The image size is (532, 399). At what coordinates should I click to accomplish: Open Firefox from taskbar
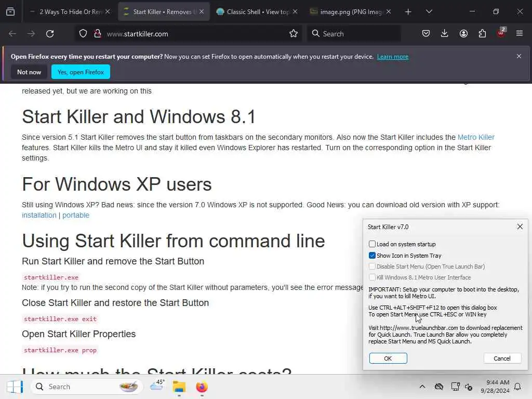pyautogui.click(x=202, y=387)
